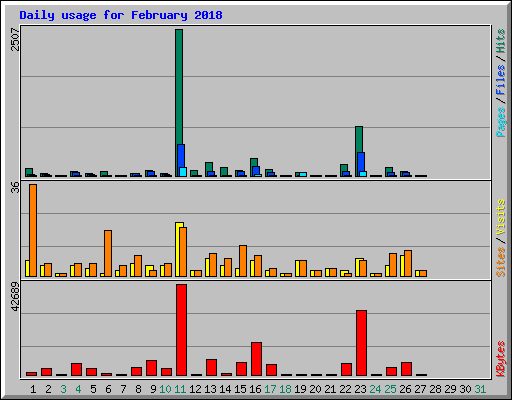Click the "Hits" legend label
This screenshot has height=400, width=512.
pos(500,41)
